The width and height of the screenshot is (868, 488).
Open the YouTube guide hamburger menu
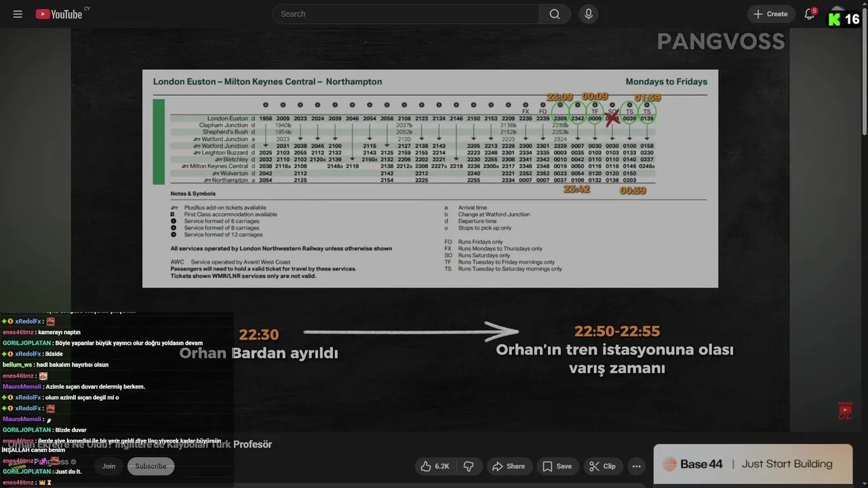18,14
